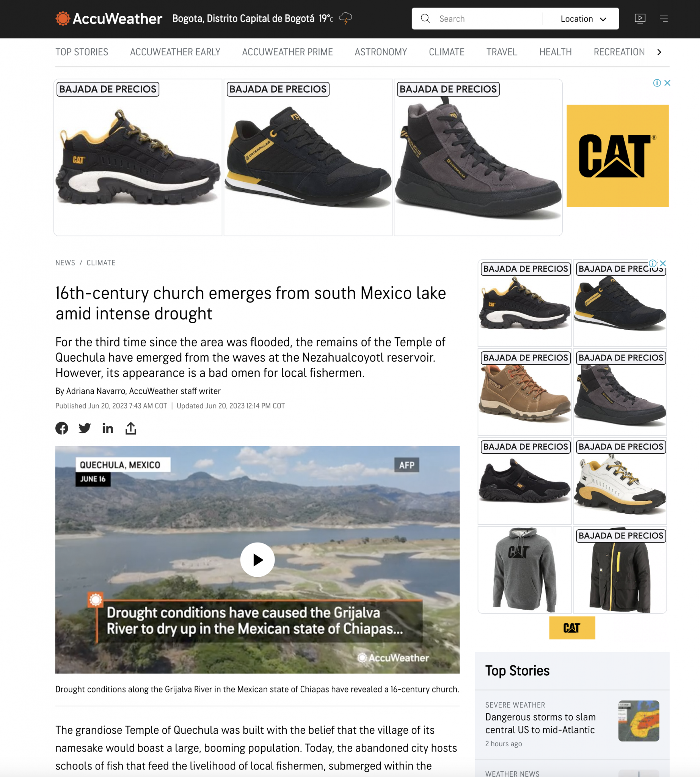Click the AccuWeather sun logo
This screenshot has width=700, height=777.
click(x=63, y=19)
